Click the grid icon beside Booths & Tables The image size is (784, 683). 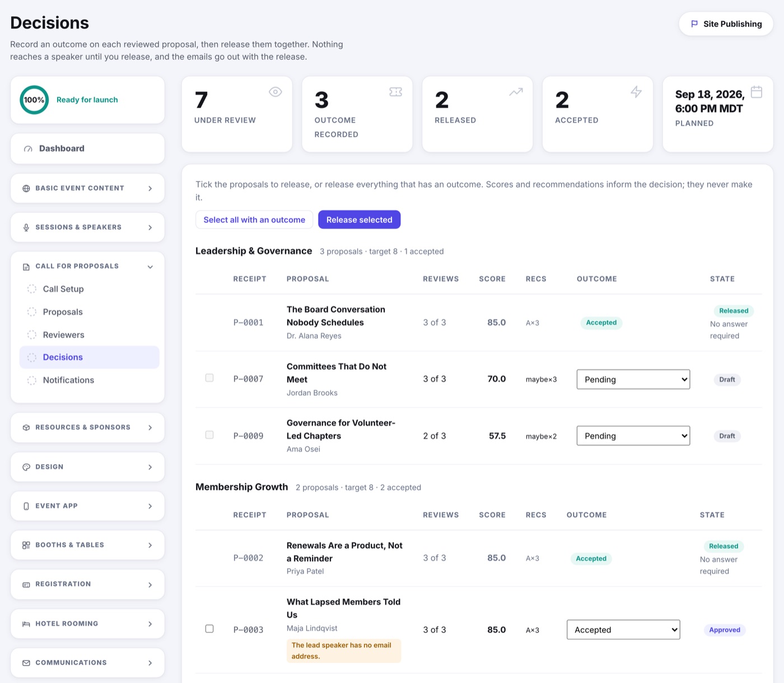coord(26,545)
